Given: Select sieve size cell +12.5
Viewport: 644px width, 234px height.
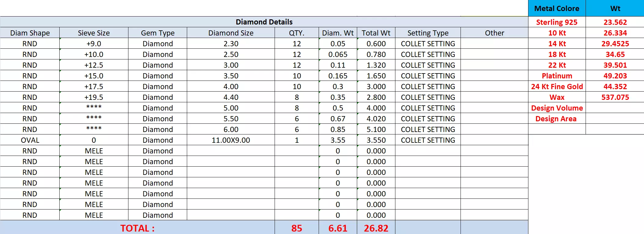Looking at the screenshot, I should pyautogui.click(x=94, y=65).
